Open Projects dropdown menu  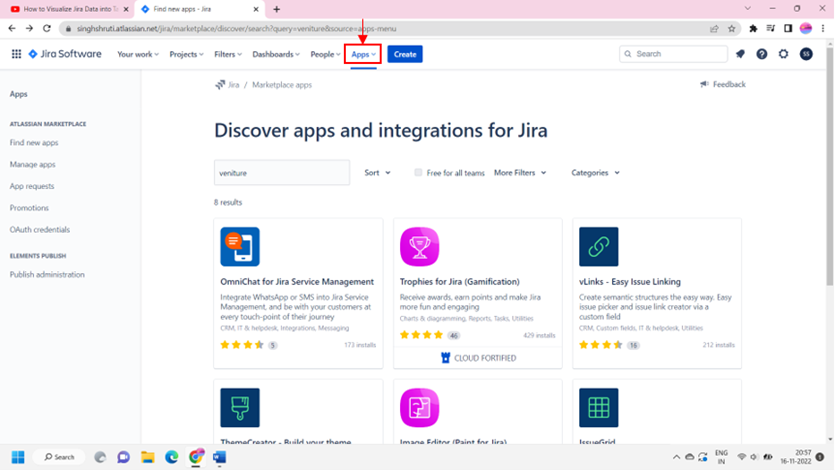coord(186,54)
